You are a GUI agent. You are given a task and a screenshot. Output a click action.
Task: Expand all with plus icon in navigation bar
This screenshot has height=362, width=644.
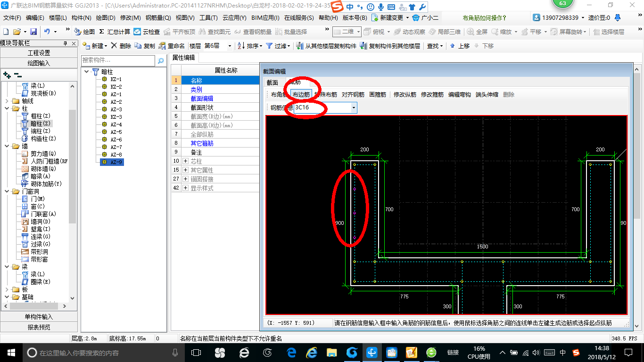click(7, 74)
